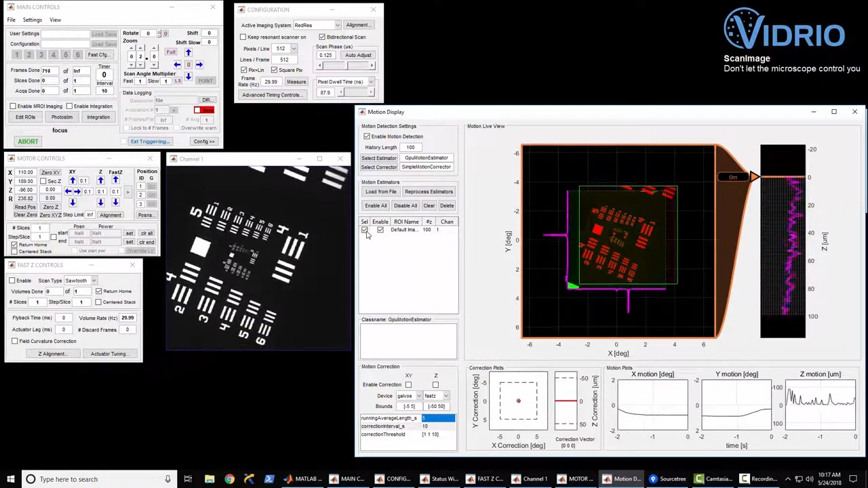Click the History Length input field
The width and height of the screenshot is (868, 488).
coord(410,147)
